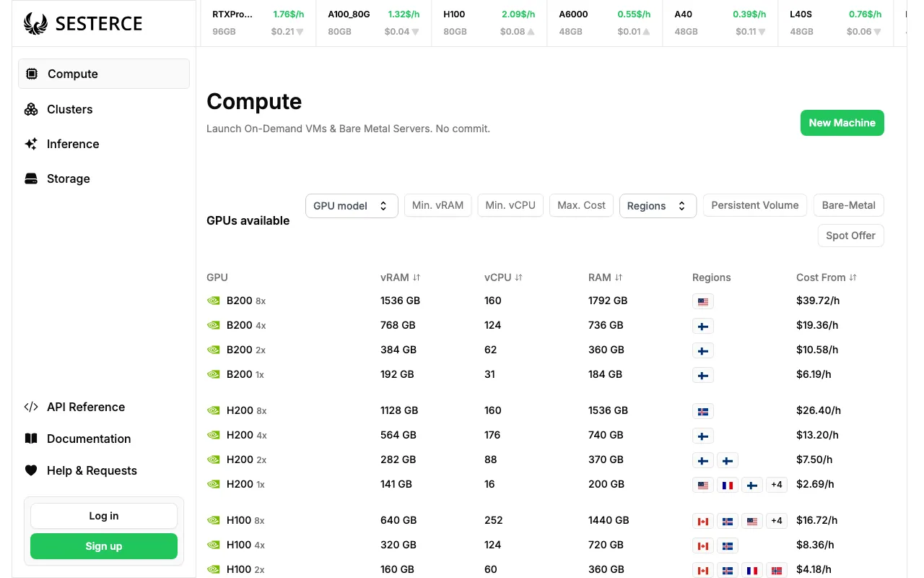Viewport: 924px width, 578px height.
Task: Select the B200 1x GPU row name
Action: coord(245,374)
